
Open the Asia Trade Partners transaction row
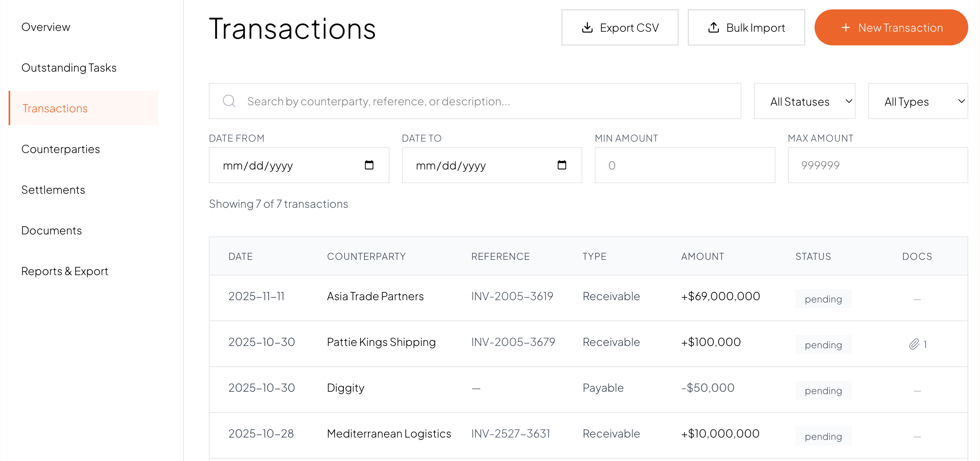click(x=375, y=296)
